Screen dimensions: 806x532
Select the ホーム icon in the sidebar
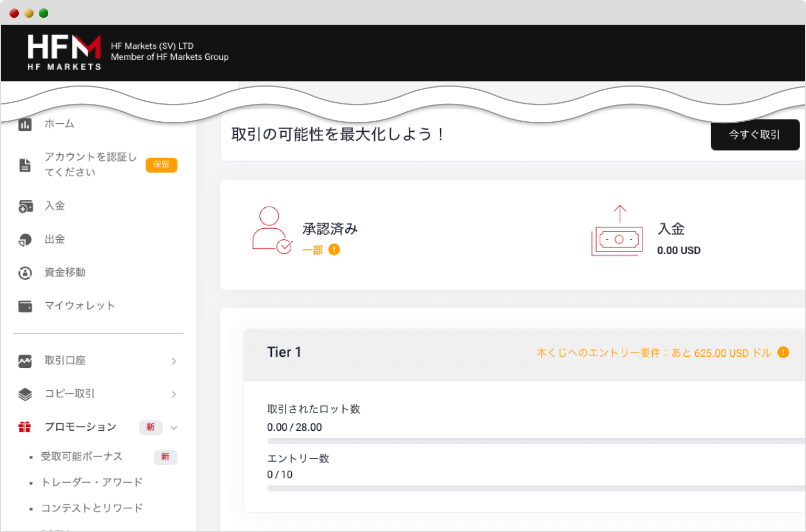pyautogui.click(x=25, y=124)
